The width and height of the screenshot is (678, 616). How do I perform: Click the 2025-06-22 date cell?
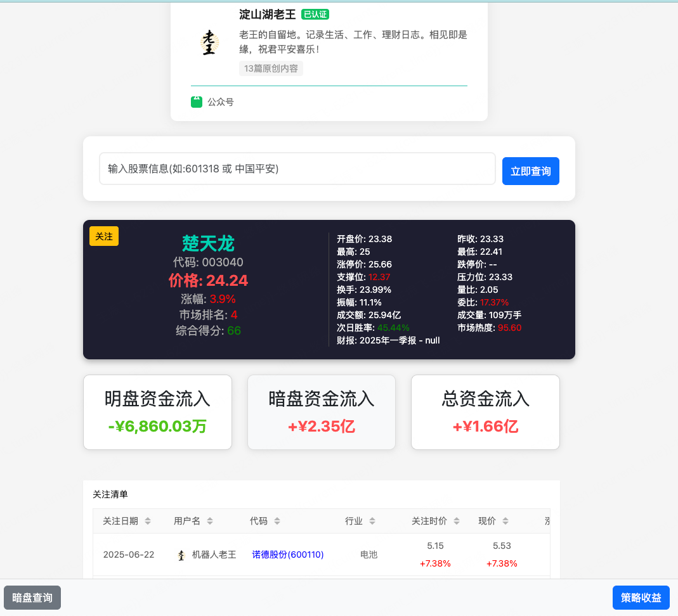pyautogui.click(x=129, y=555)
